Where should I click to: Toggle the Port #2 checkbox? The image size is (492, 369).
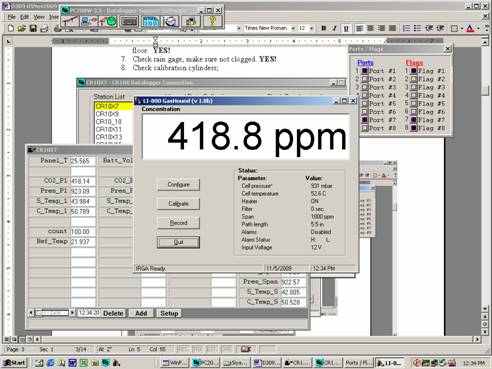point(365,79)
